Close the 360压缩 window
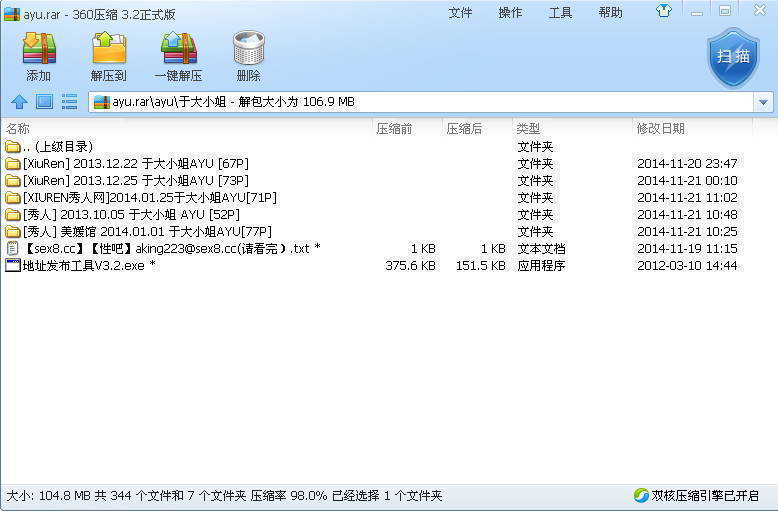 click(x=759, y=10)
